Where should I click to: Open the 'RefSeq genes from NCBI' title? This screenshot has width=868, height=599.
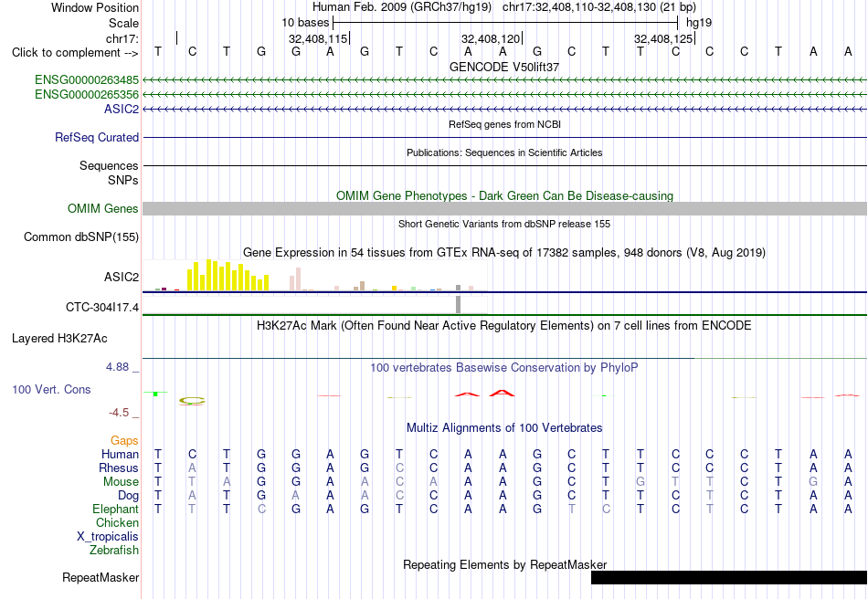tap(504, 124)
